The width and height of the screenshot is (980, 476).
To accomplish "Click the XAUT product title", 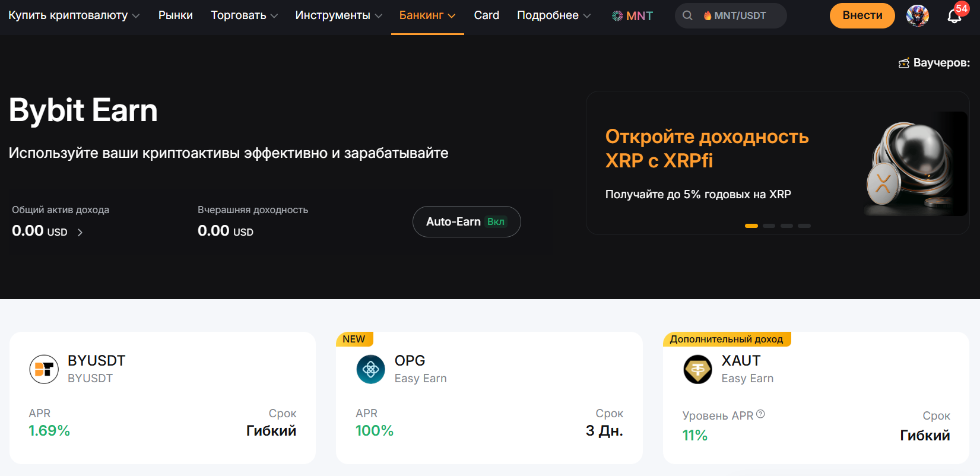I will [741, 361].
